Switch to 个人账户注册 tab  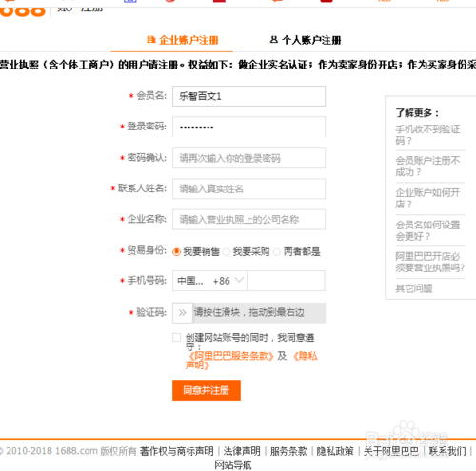pos(306,40)
